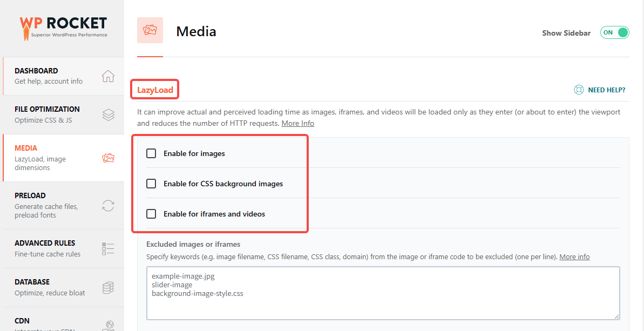Enable for iframes and videos

[151, 214]
